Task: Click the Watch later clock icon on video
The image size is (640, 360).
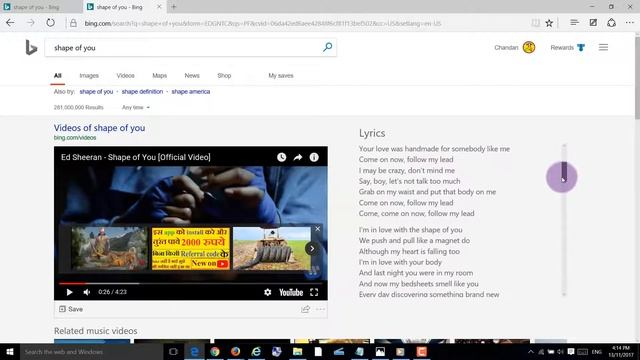Action: pos(281,157)
